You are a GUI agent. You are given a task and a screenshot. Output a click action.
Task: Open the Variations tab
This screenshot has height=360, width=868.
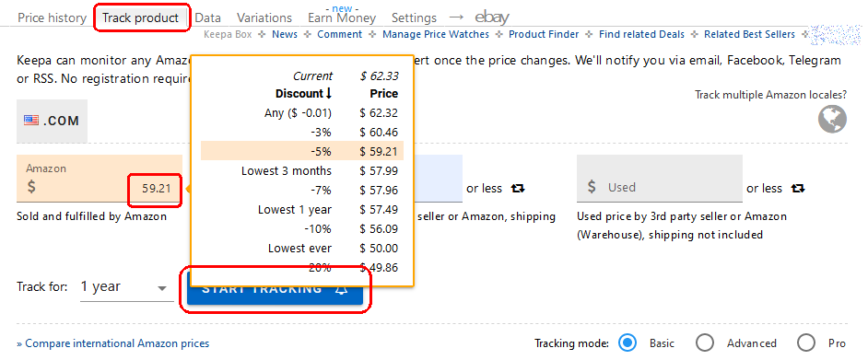tap(264, 17)
